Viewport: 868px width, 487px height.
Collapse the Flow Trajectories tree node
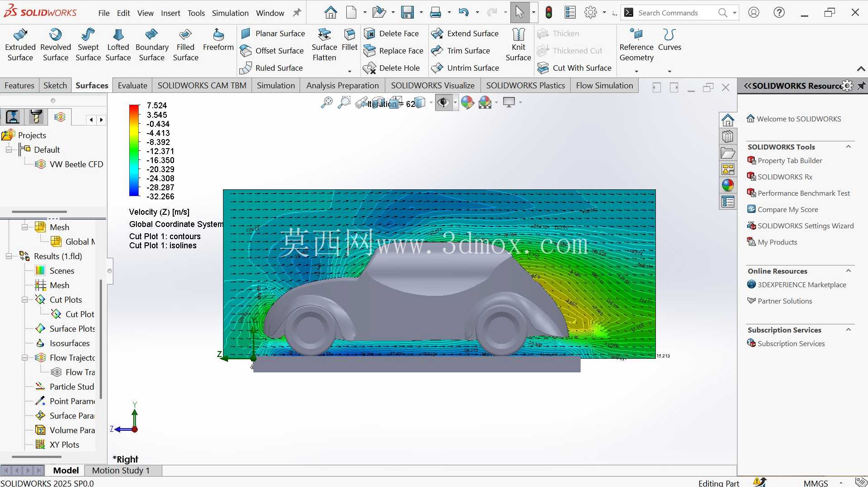[24, 358]
